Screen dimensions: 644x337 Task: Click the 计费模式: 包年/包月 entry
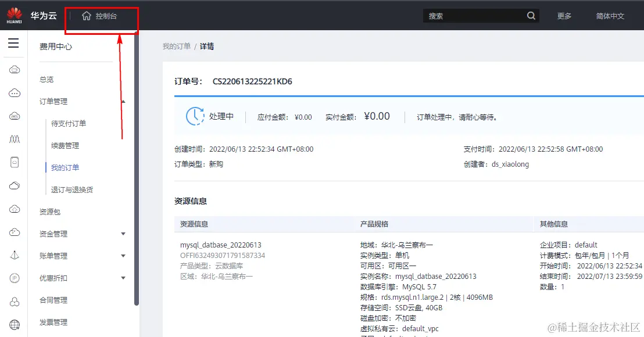[585, 255]
